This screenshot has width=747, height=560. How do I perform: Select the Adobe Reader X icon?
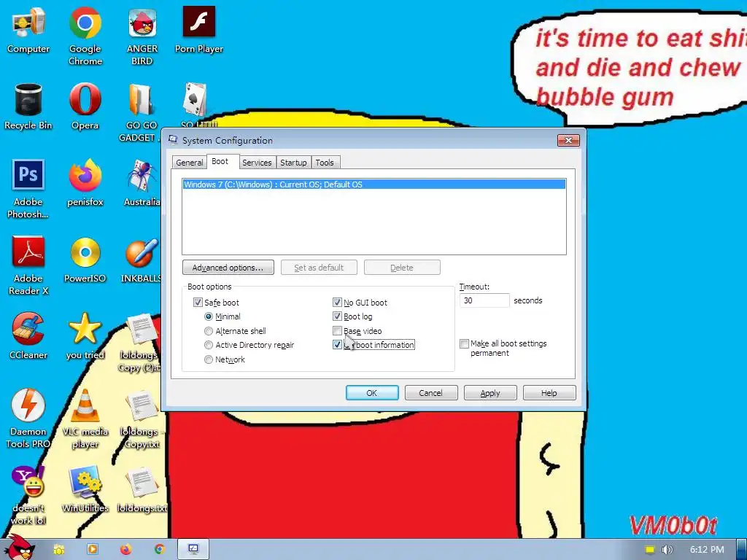click(28, 265)
